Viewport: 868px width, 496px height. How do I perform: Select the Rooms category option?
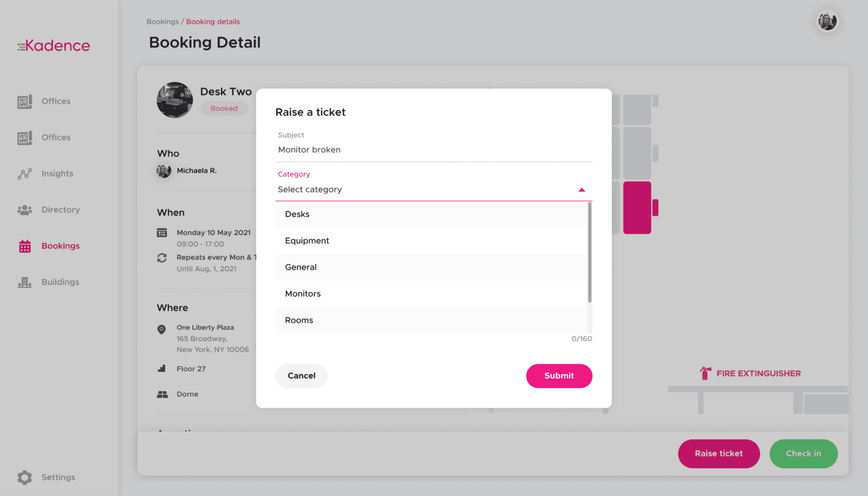(x=431, y=320)
